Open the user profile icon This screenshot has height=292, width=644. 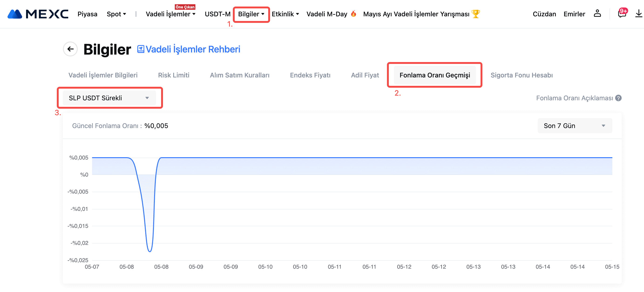pos(597,14)
